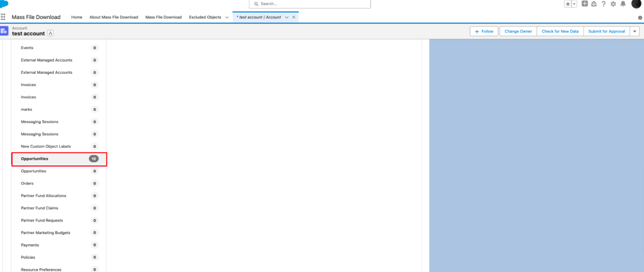
Task: Select the Partner Fund Allocations row
Action: click(x=59, y=196)
